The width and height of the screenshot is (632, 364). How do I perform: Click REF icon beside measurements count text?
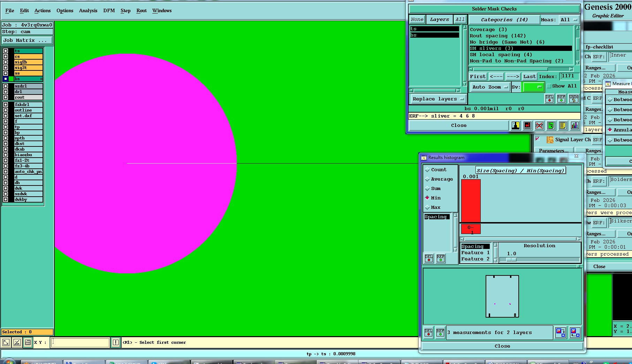(x=440, y=332)
